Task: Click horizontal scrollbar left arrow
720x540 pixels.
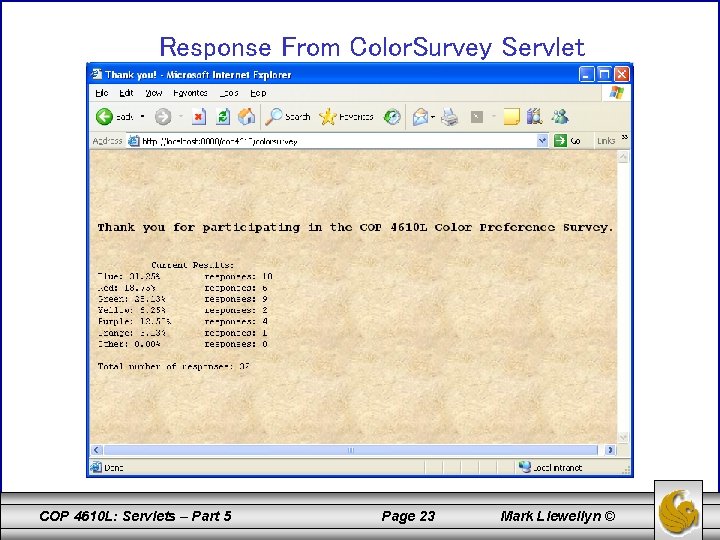Action: 96,450
